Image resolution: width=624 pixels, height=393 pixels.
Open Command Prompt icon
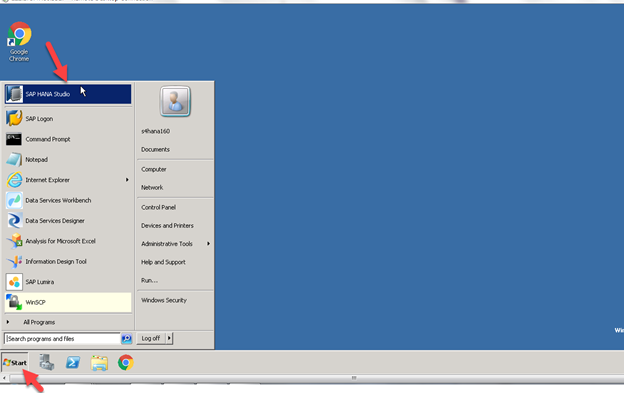pyautogui.click(x=14, y=139)
